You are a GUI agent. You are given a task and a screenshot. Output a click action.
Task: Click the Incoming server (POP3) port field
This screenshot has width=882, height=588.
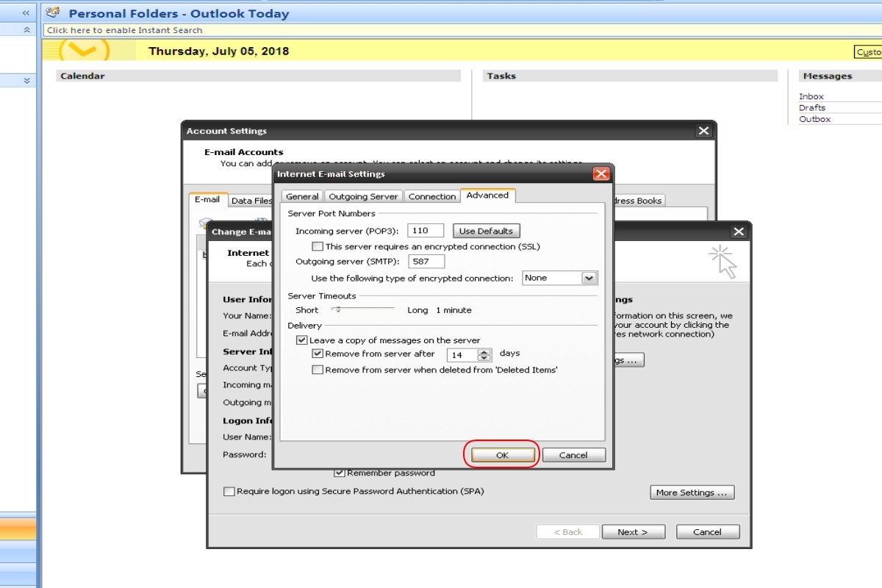tap(426, 231)
